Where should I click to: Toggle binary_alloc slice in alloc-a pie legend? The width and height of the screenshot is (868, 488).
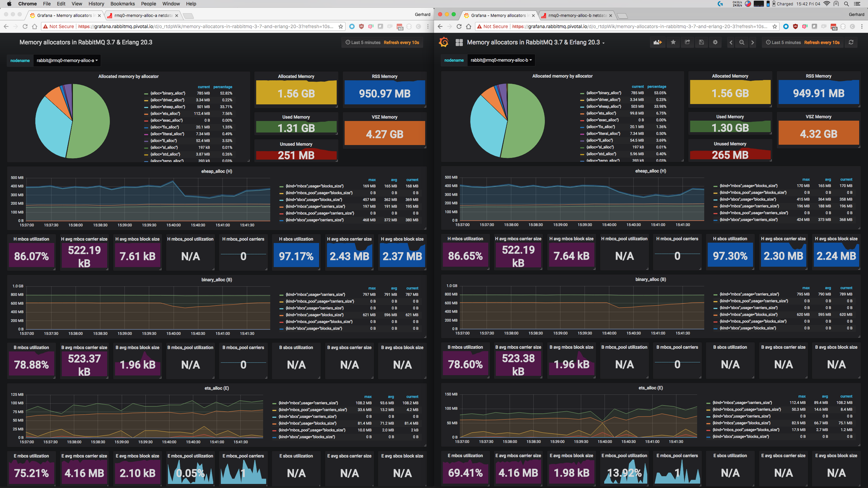coord(168,93)
